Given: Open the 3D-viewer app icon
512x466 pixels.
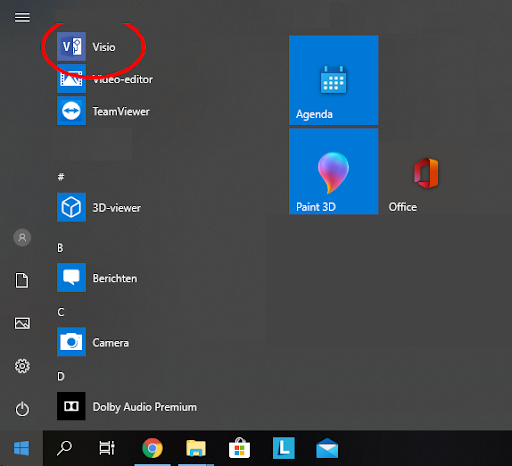Looking at the screenshot, I should coord(71,207).
